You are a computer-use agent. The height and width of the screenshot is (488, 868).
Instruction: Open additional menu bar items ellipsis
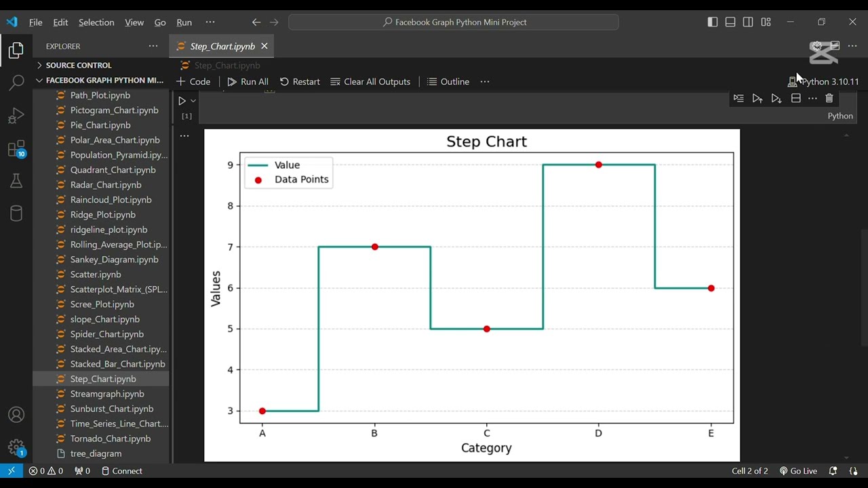point(210,22)
